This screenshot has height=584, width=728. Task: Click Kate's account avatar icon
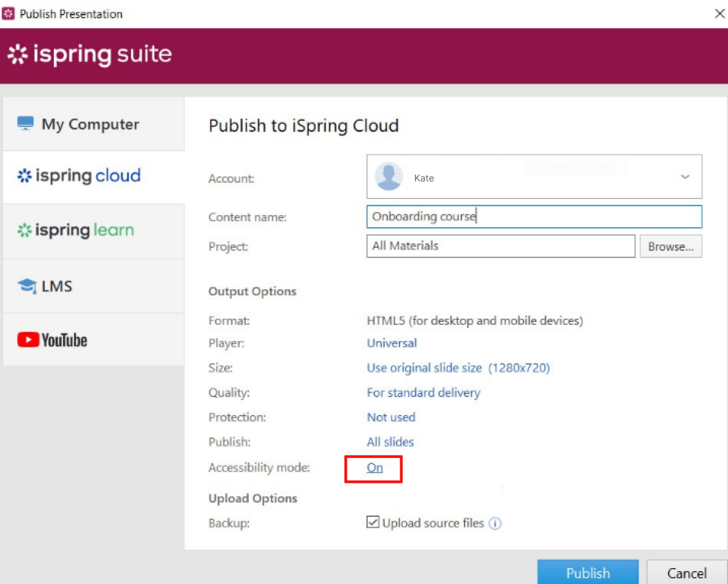(x=389, y=176)
